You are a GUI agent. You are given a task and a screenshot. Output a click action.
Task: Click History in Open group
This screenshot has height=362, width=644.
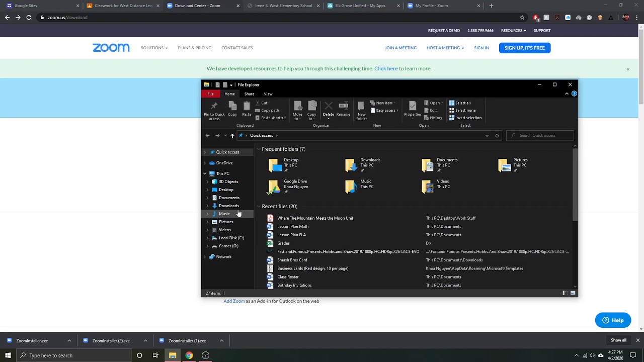[x=433, y=118]
